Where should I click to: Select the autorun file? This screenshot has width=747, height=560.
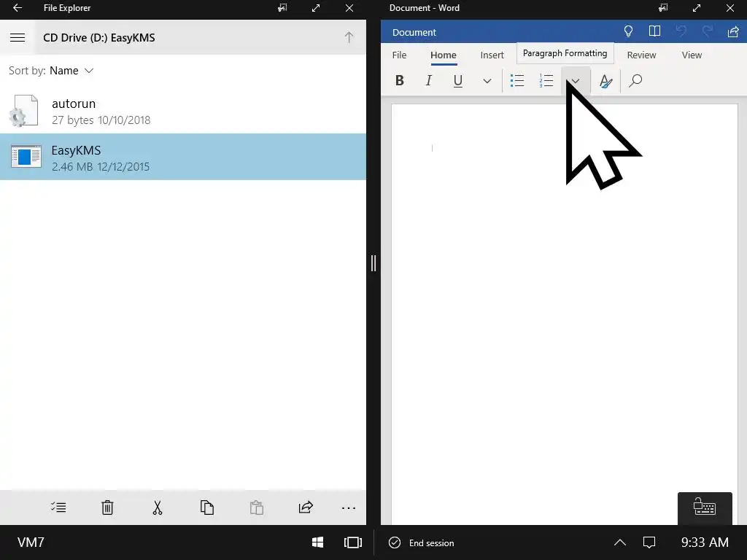point(183,111)
